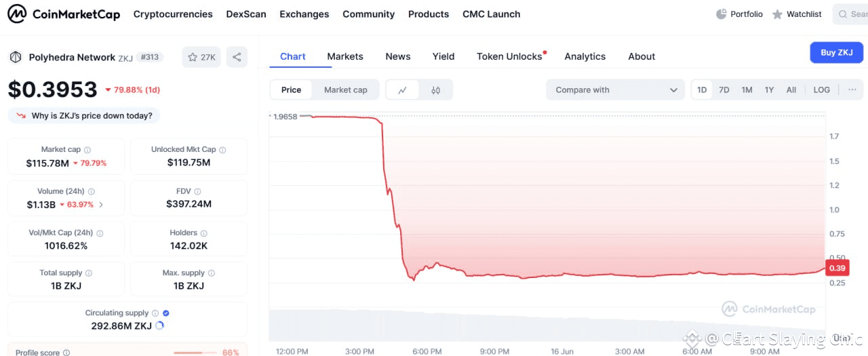The image size is (868, 356).
Task: Click the 1016.62% Vol/Mkt Cap value
Action: pyautogui.click(x=66, y=245)
